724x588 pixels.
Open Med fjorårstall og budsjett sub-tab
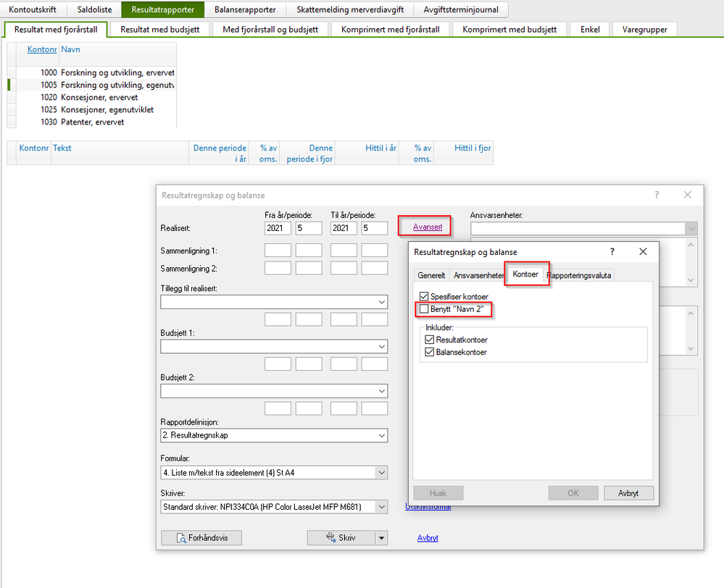pos(270,30)
